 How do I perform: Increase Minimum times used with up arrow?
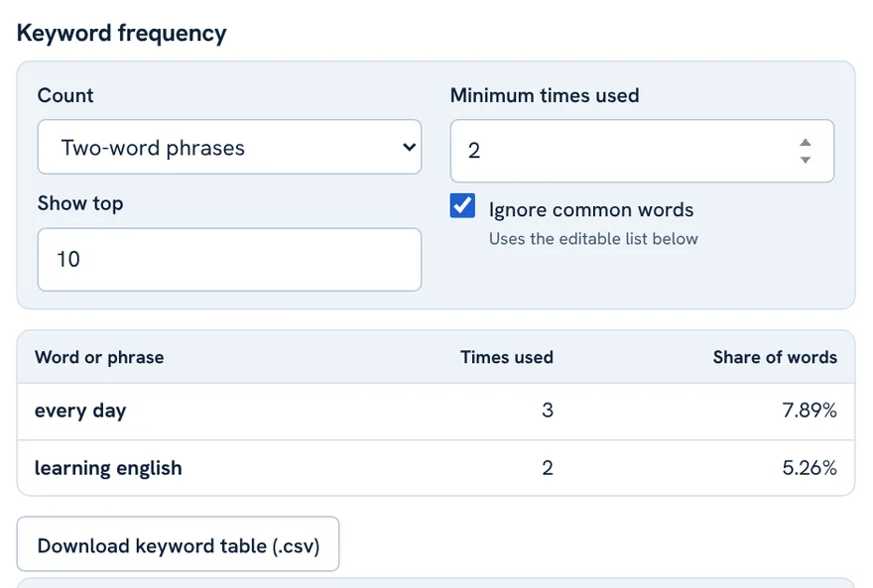806,143
